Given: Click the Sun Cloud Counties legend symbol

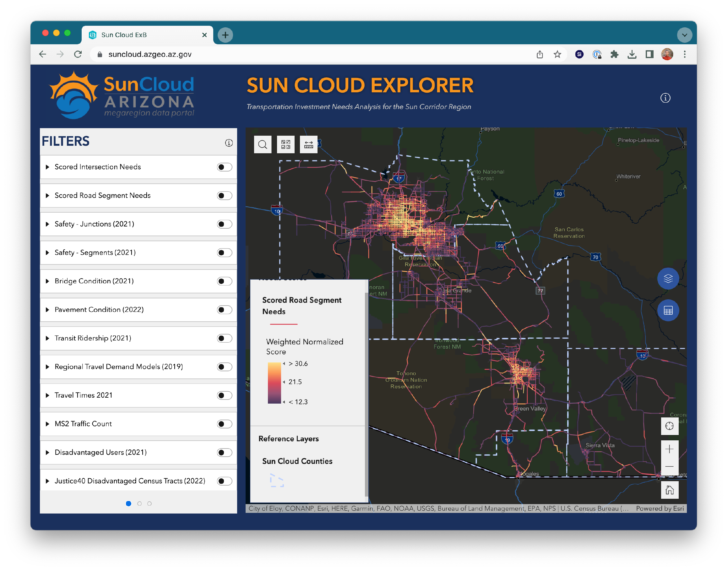Looking at the screenshot, I should 277,481.
